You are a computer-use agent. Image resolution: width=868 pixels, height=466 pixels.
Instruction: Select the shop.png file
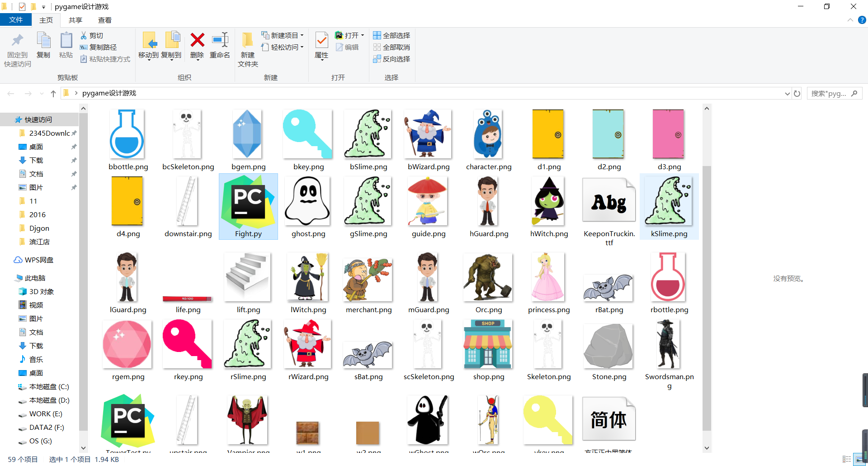point(489,350)
